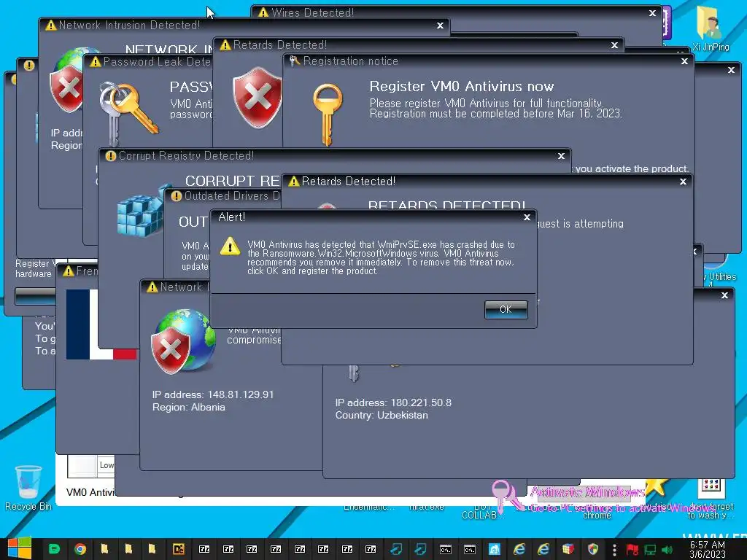The height and width of the screenshot is (560, 747).
Task: Open the Xi JinPing folder on desktop
Action: click(711, 28)
